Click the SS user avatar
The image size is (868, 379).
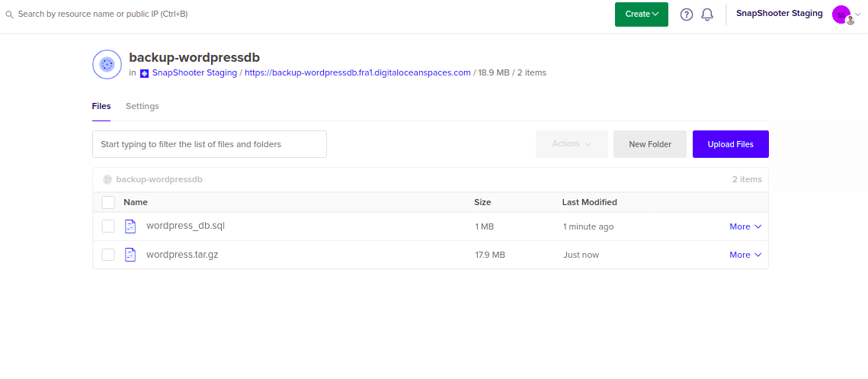[x=842, y=15]
